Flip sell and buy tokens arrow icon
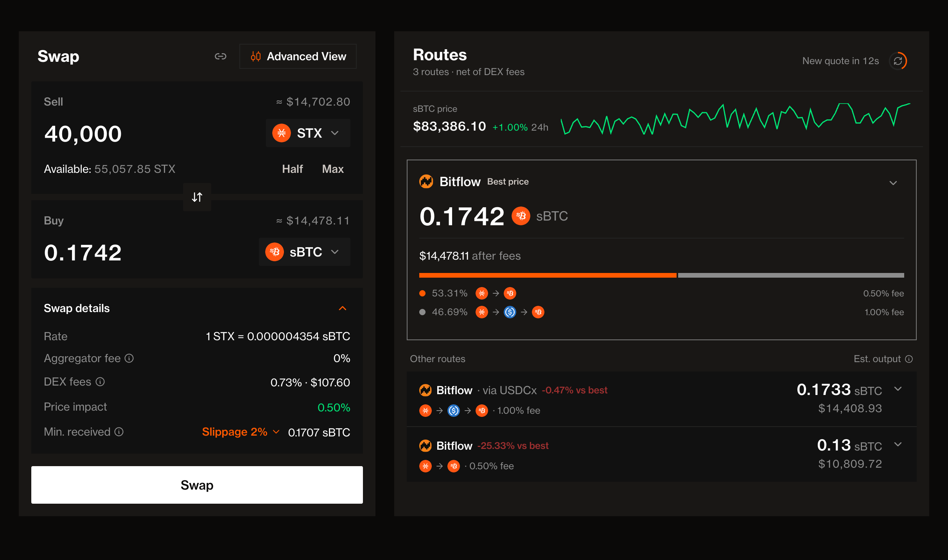948x560 pixels. [x=197, y=197]
